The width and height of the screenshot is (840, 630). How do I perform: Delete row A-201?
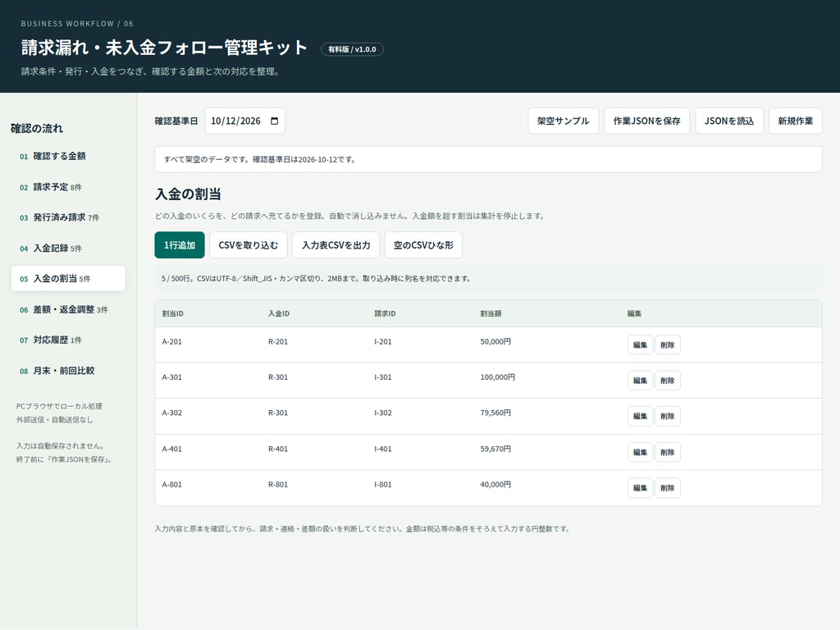pyautogui.click(x=668, y=345)
